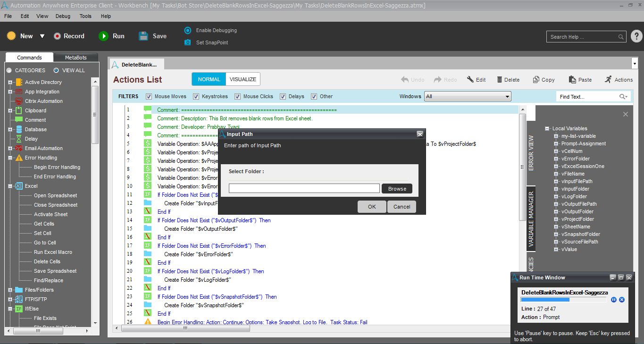
Task: Click the comment icon on line 2
Action: click(x=148, y=118)
